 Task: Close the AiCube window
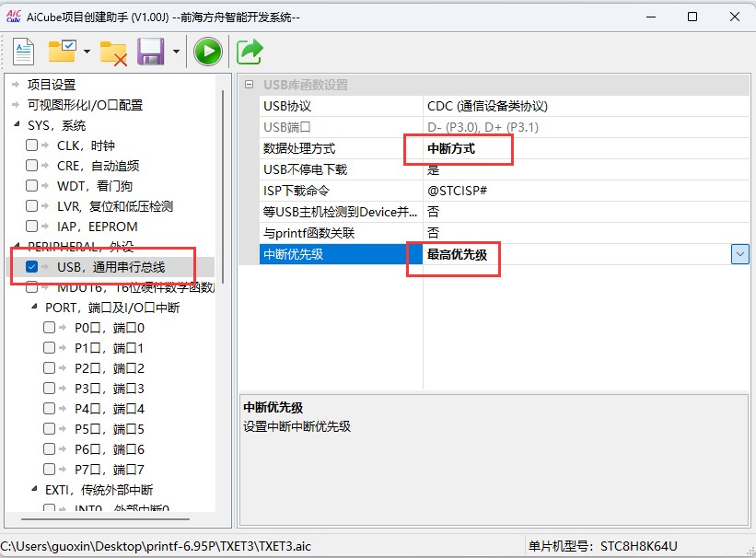735,17
